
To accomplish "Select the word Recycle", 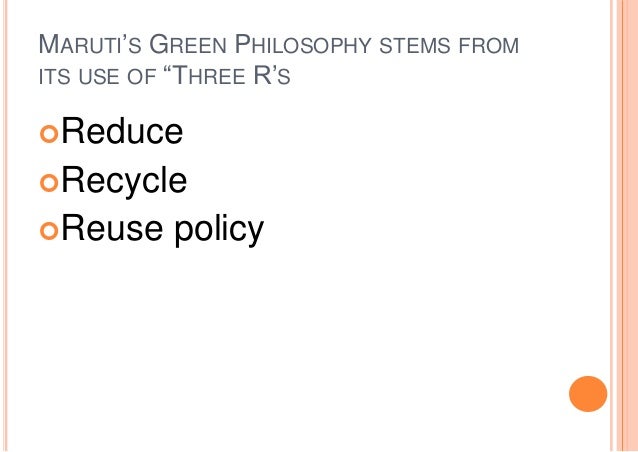I will click(x=125, y=181).
